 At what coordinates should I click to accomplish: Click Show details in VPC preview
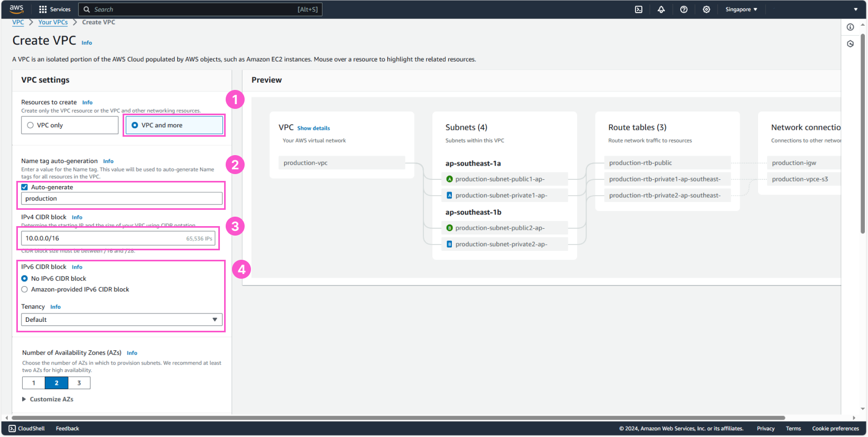[314, 128]
